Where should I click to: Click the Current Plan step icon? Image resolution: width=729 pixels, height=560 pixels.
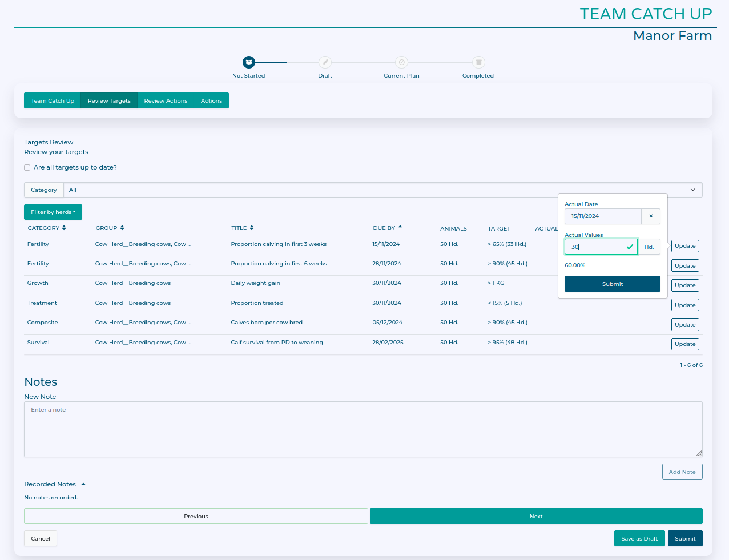click(x=401, y=62)
